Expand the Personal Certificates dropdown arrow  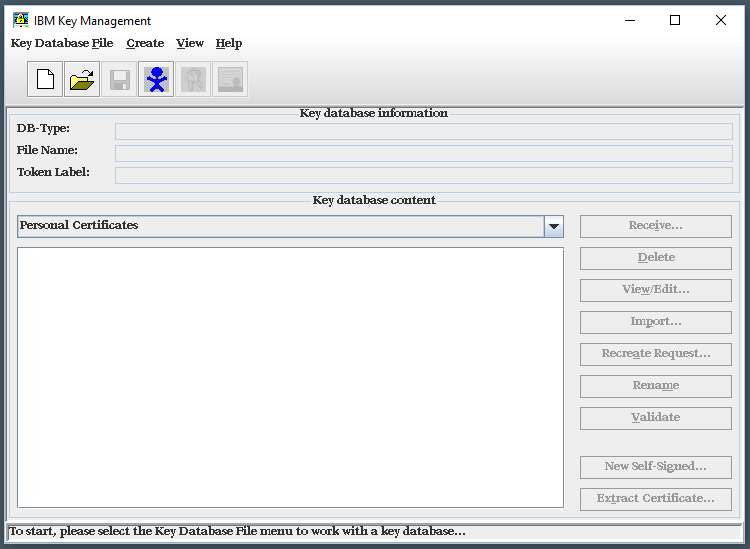[554, 226]
